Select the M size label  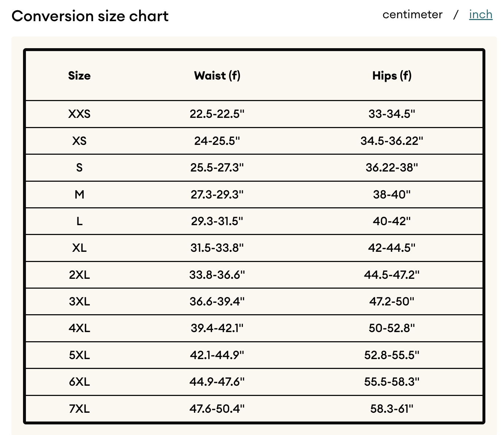(79, 195)
